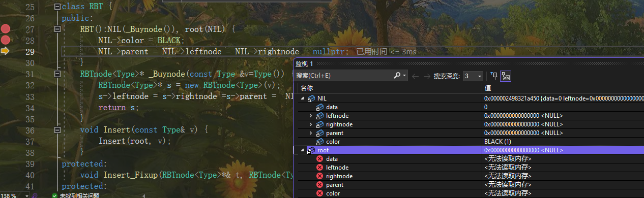Remove the breakpoint on line 28
Image resolution: width=644 pixels, height=198 pixels.
[x=6, y=40]
